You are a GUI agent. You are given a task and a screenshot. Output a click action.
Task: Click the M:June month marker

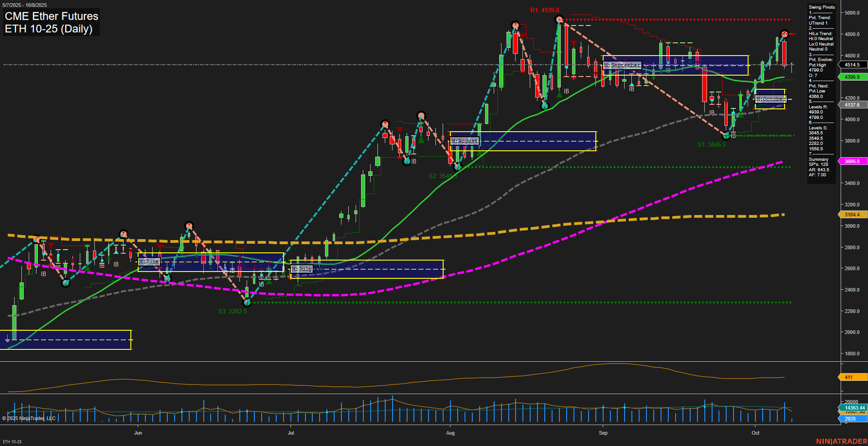tap(150, 261)
